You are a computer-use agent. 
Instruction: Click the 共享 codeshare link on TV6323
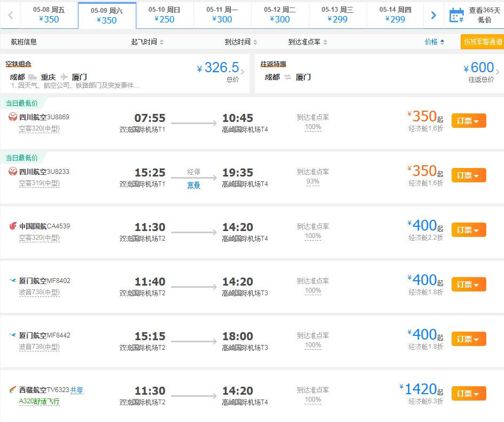click(77, 390)
